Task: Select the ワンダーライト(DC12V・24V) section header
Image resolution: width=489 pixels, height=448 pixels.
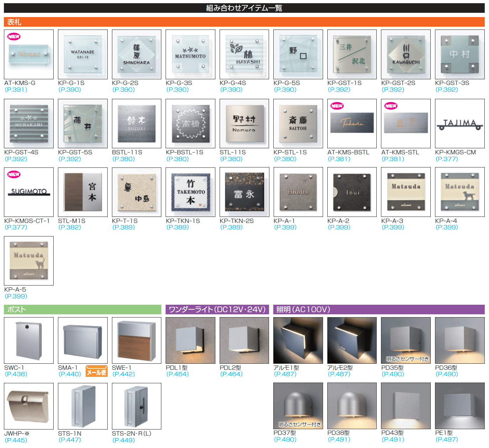Action: coord(217,310)
